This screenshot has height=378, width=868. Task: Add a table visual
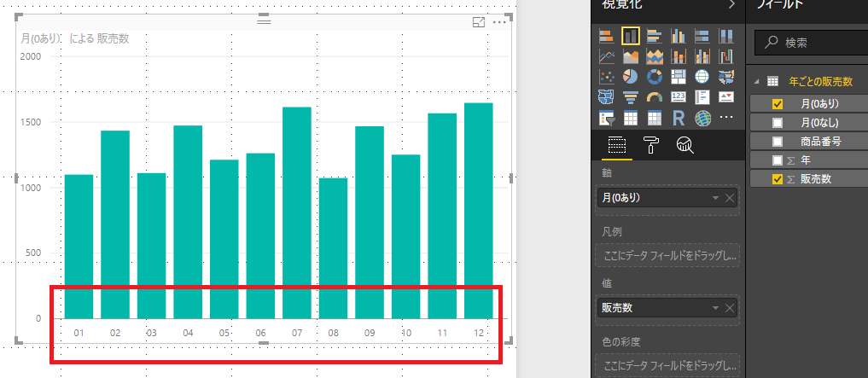point(631,118)
